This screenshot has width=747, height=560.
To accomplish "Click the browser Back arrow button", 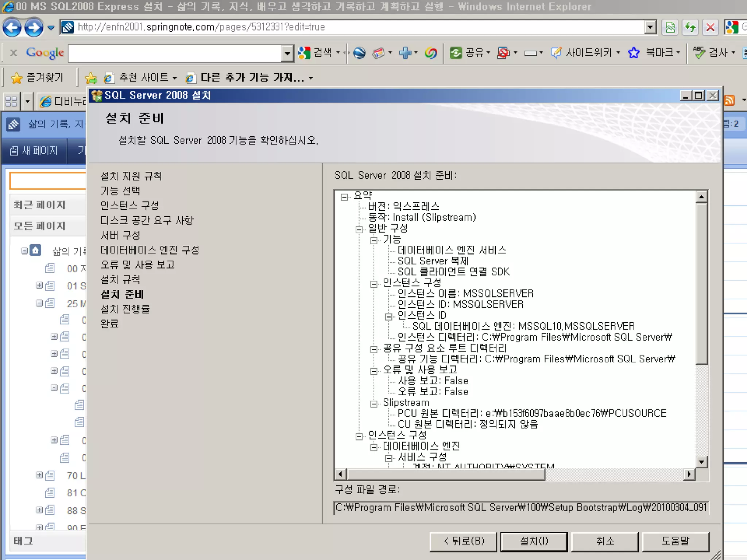I will coord(12,27).
